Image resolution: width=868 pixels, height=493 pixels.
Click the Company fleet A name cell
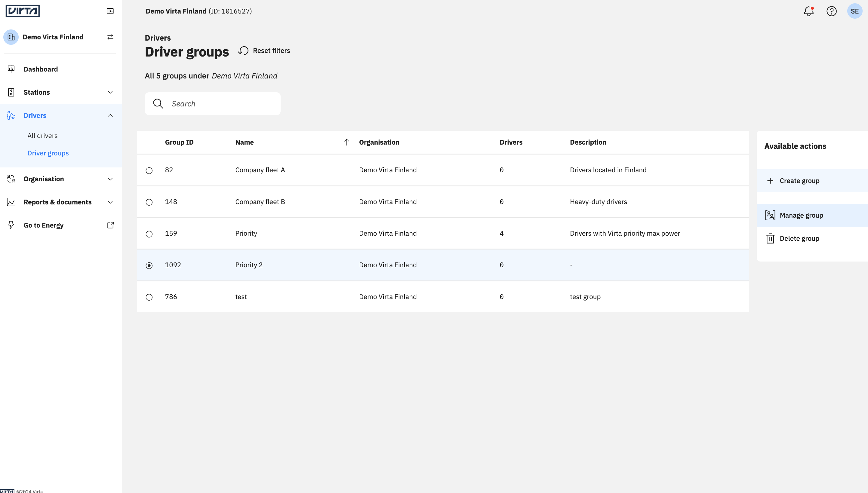click(260, 170)
